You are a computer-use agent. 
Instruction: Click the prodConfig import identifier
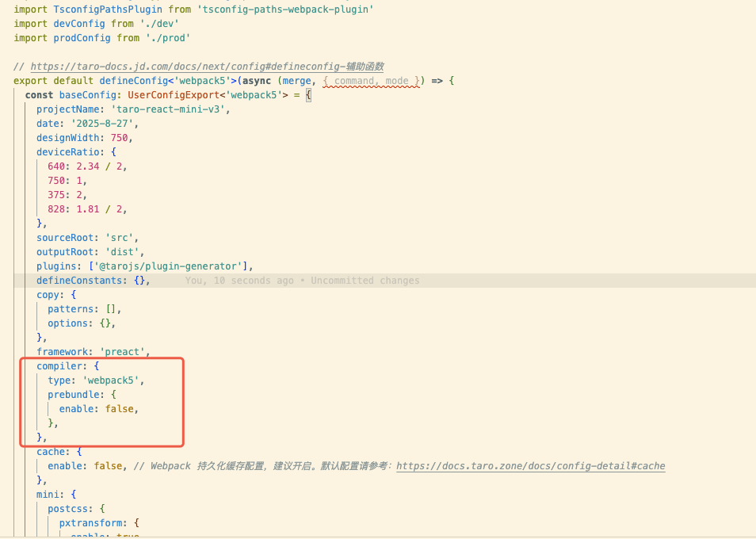click(82, 38)
